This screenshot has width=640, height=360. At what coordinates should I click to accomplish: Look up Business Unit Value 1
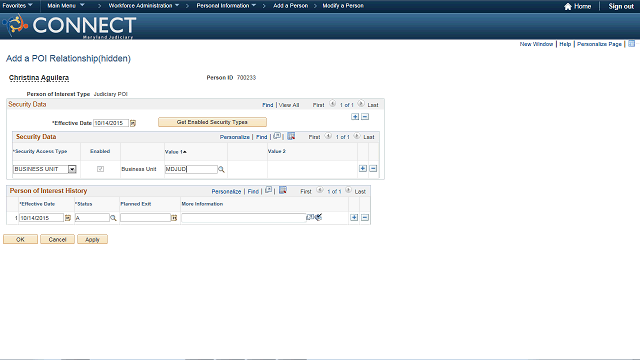pyautogui.click(x=221, y=169)
